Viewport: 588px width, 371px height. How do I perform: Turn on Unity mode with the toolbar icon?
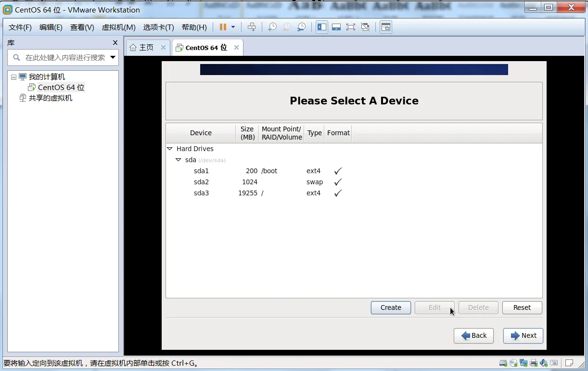[365, 27]
